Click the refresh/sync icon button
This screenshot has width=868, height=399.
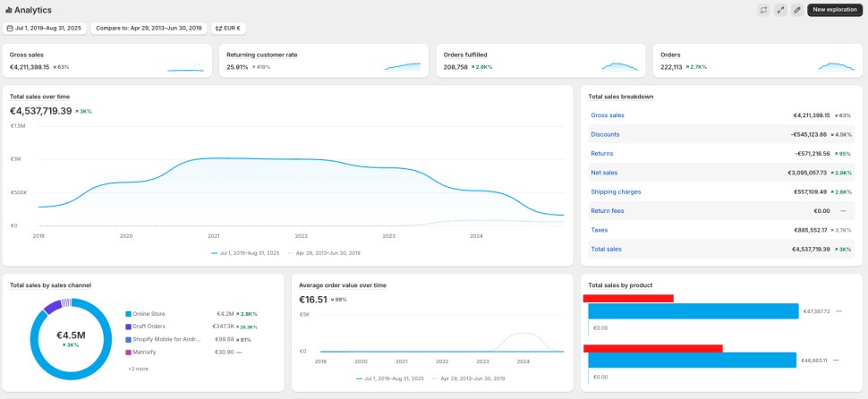763,10
